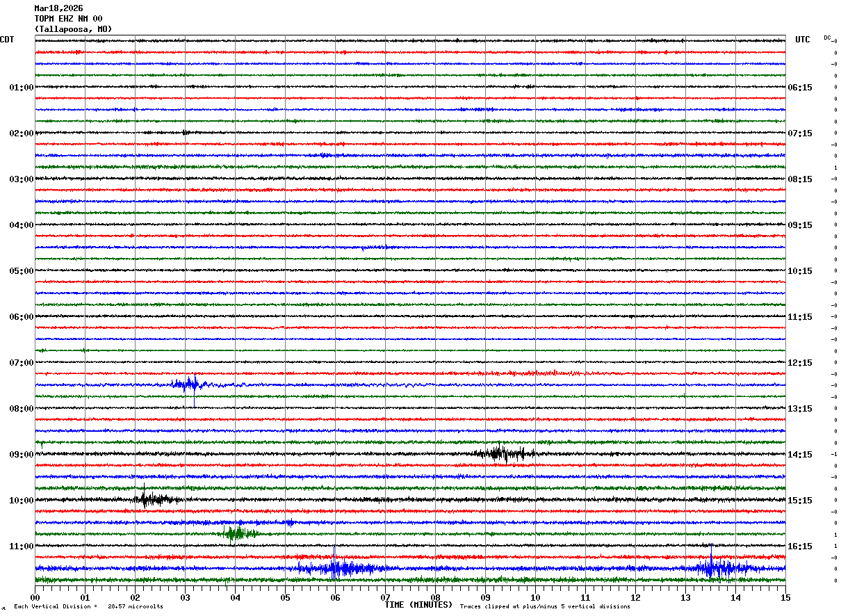Select the 10:00 CDT row label

click(22, 501)
